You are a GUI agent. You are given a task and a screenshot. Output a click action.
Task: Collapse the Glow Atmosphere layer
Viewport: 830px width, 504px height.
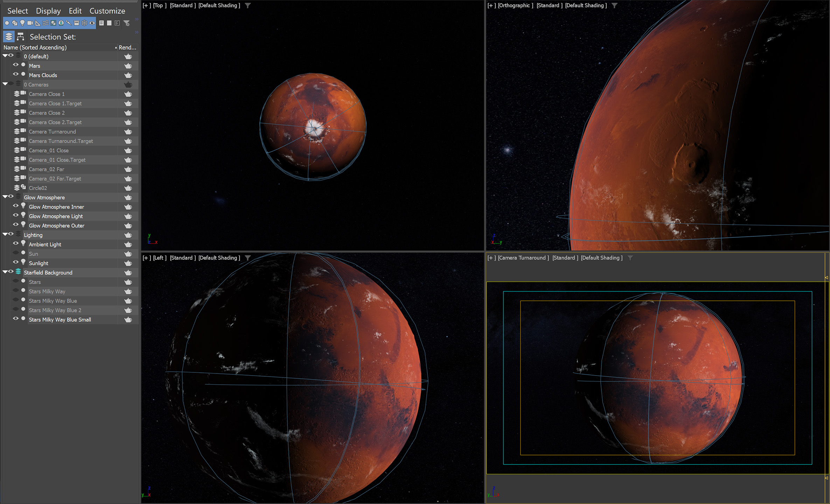pyautogui.click(x=5, y=197)
